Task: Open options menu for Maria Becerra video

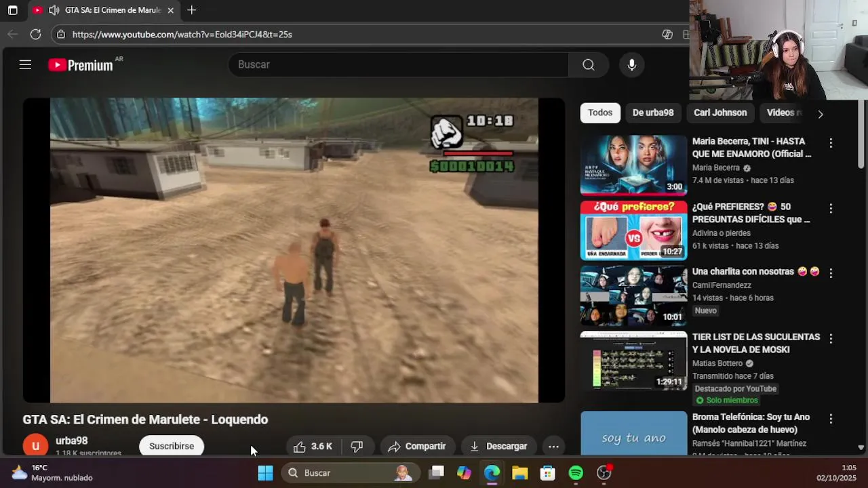Action: point(831,143)
